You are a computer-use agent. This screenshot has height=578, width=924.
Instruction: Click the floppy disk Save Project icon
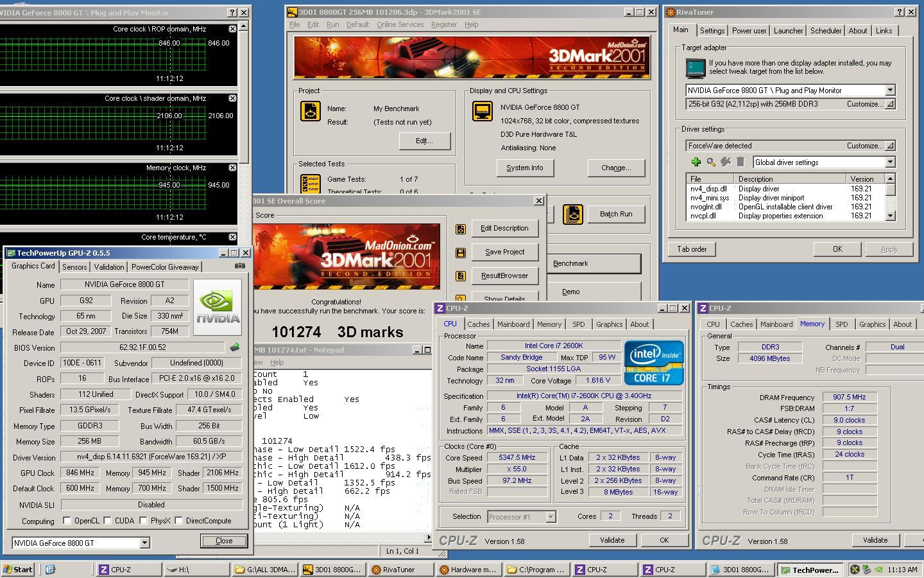click(x=460, y=252)
